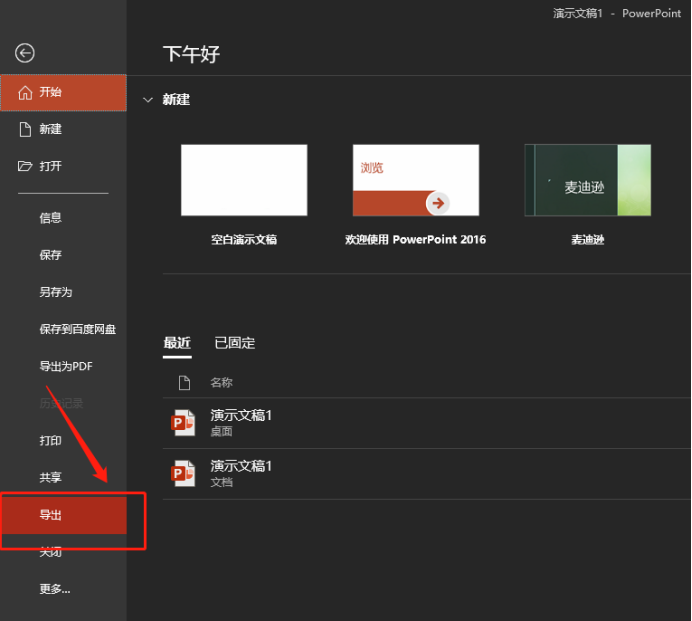This screenshot has height=621, width=692.
Task: Open 演示文稿1 from 文档
Action: coord(426,474)
